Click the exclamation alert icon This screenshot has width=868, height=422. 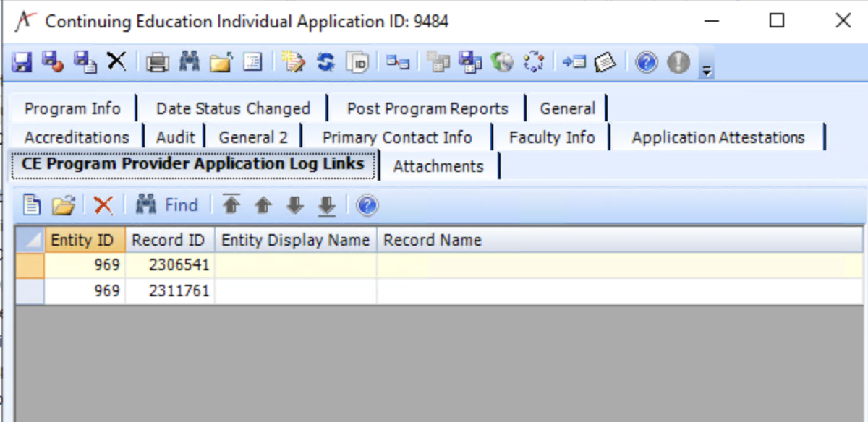point(678,61)
